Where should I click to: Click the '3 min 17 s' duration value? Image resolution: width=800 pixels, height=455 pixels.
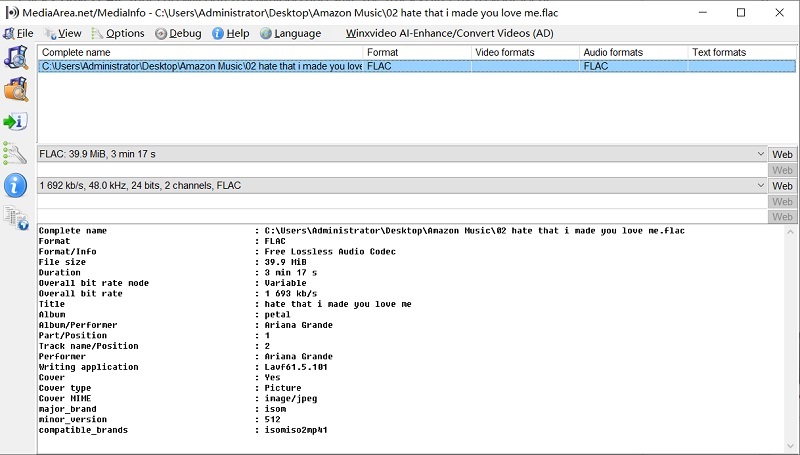(290, 273)
